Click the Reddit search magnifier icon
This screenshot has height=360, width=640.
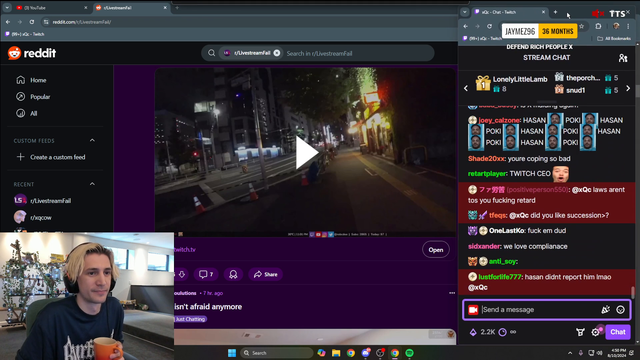(x=211, y=53)
